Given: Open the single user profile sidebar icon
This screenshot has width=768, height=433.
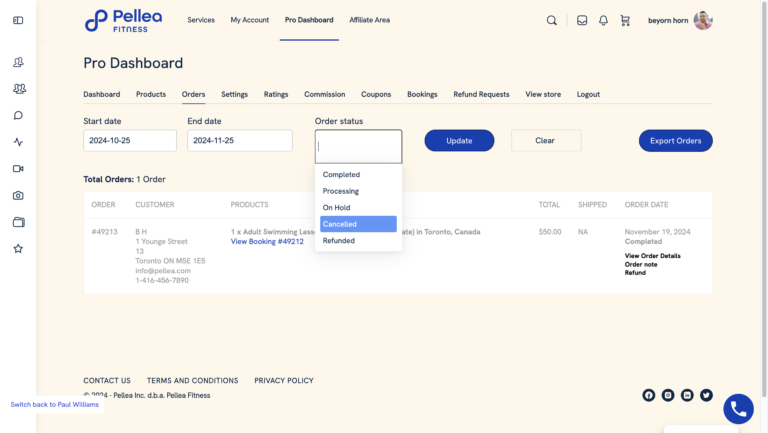Looking at the screenshot, I should (x=18, y=62).
